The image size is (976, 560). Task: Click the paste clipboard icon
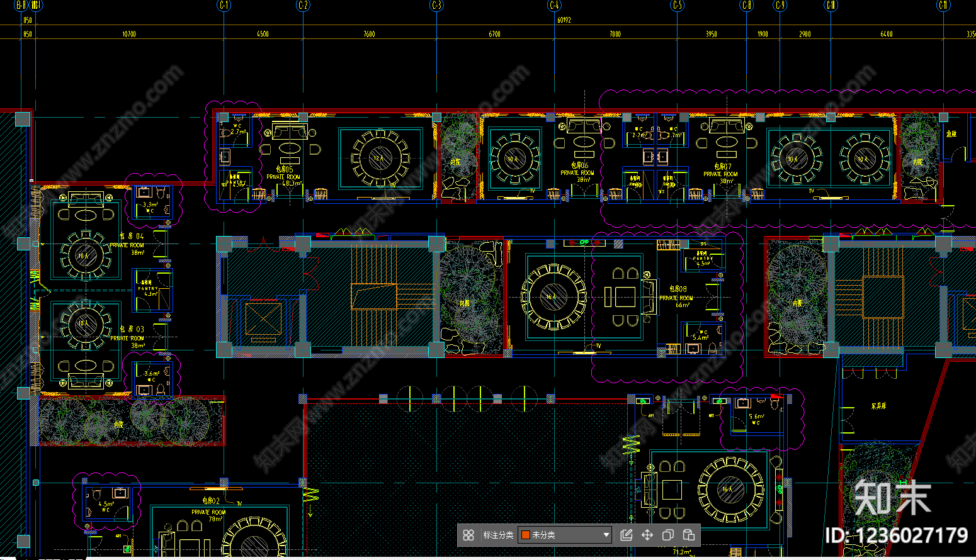pos(689,535)
